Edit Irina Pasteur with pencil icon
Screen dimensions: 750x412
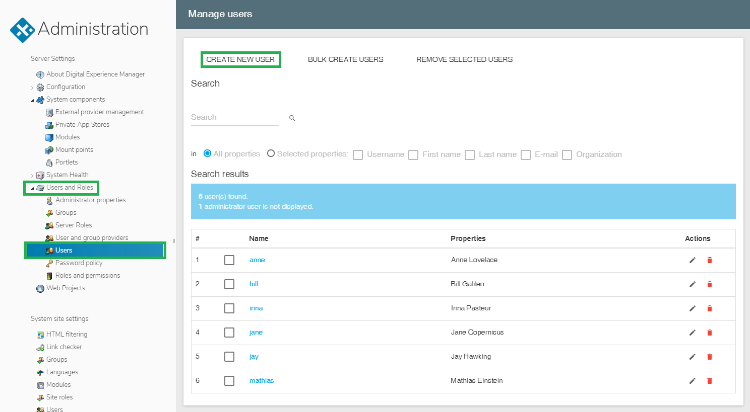tap(692, 308)
